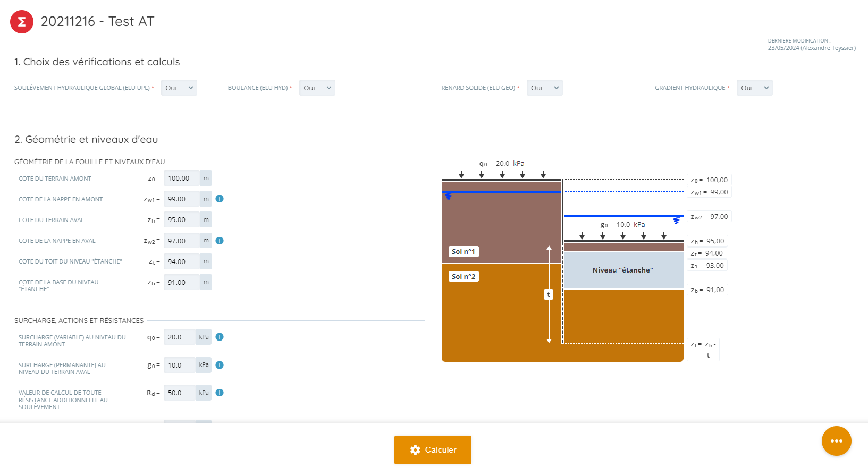Click the red sigma app logo

tap(22, 22)
